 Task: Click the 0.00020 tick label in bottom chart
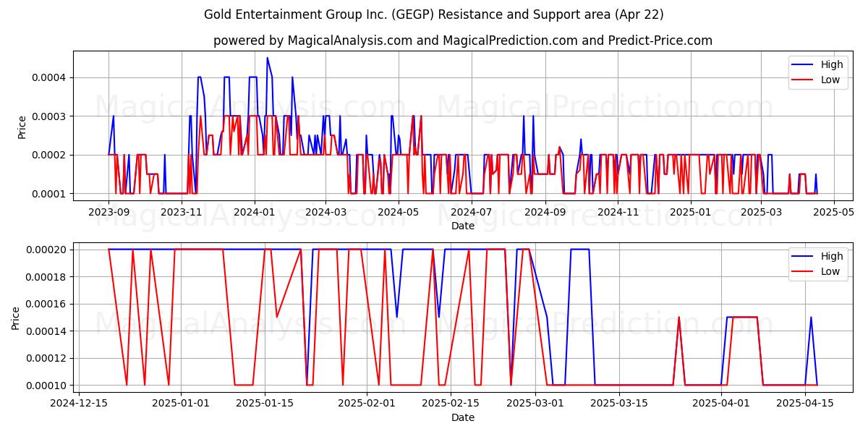tap(48, 250)
